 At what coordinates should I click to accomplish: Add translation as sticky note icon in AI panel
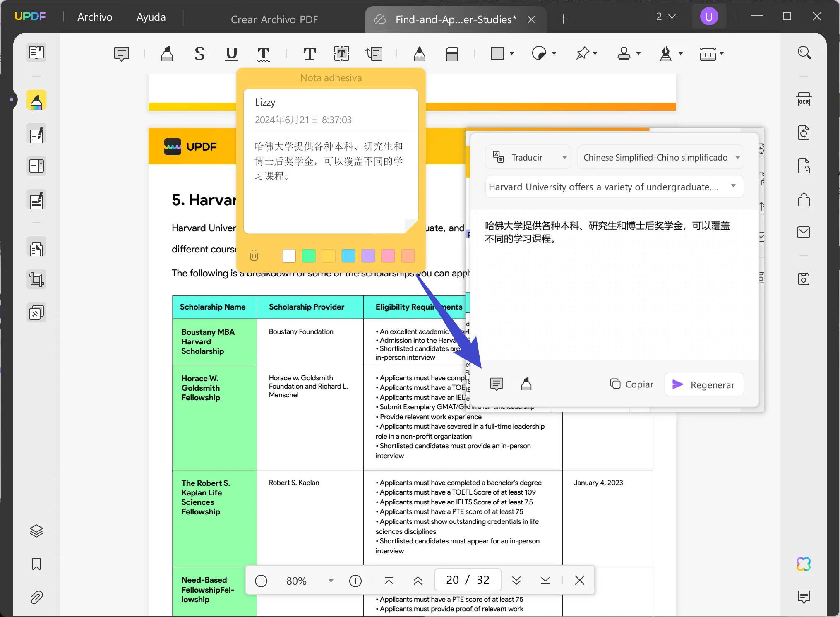pos(497,384)
